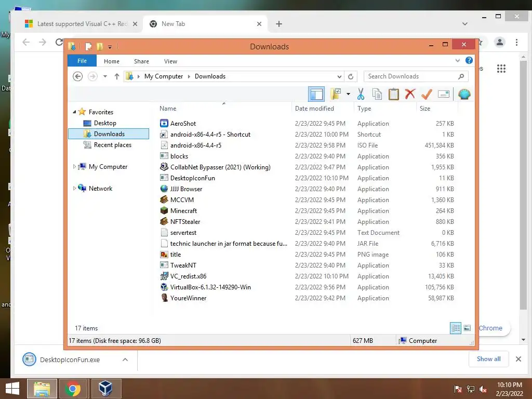
Task: Expand the Network tree node
Action: pyautogui.click(x=74, y=188)
